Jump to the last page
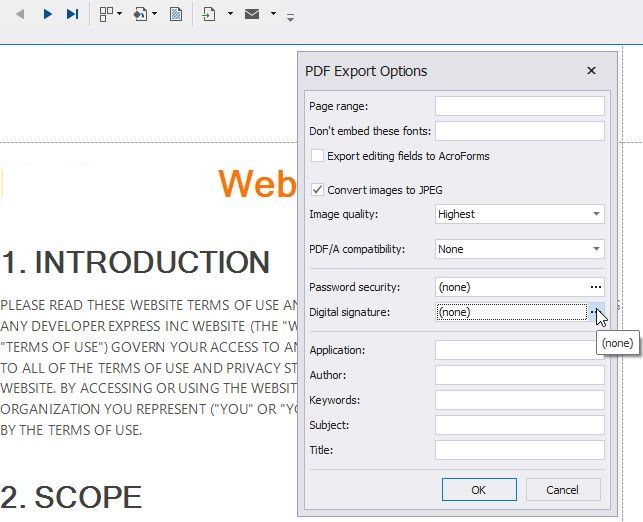Image resolution: width=643 pixels, height=522 pixels. [x=72, y=15]
